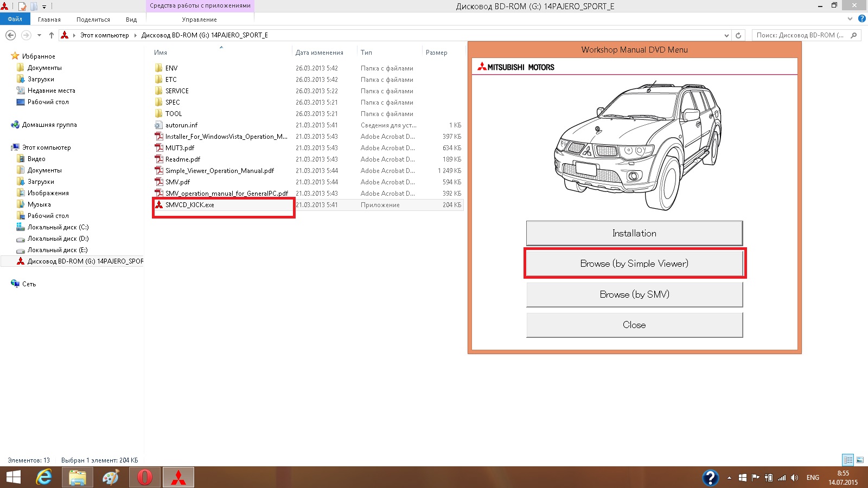Click the Opera icon in the taskbar
Image resolution: width=868 pixels, height=488 pixels.
[145, 477]
